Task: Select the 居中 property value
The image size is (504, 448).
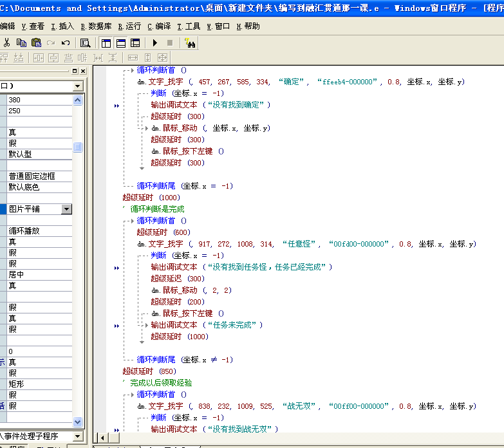Action: [x=39, y=274]
